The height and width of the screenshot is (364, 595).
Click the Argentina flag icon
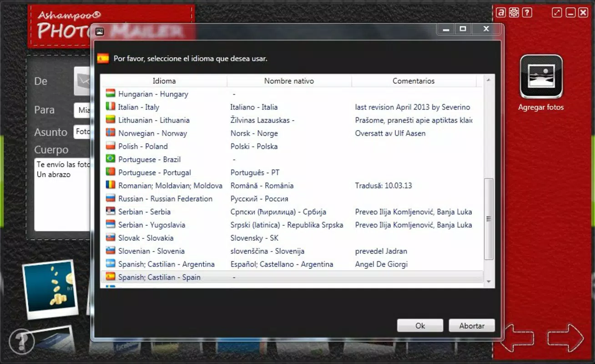(x=111, y=264)
